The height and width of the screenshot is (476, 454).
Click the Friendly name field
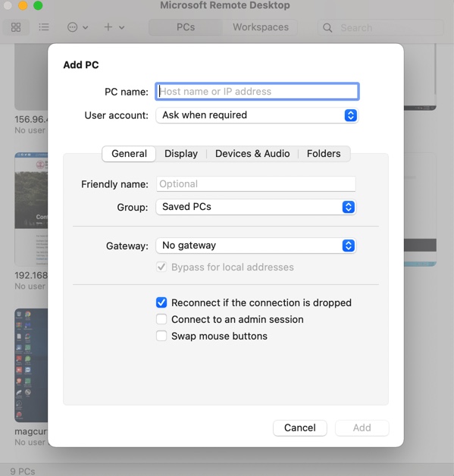tap(256, 184)
